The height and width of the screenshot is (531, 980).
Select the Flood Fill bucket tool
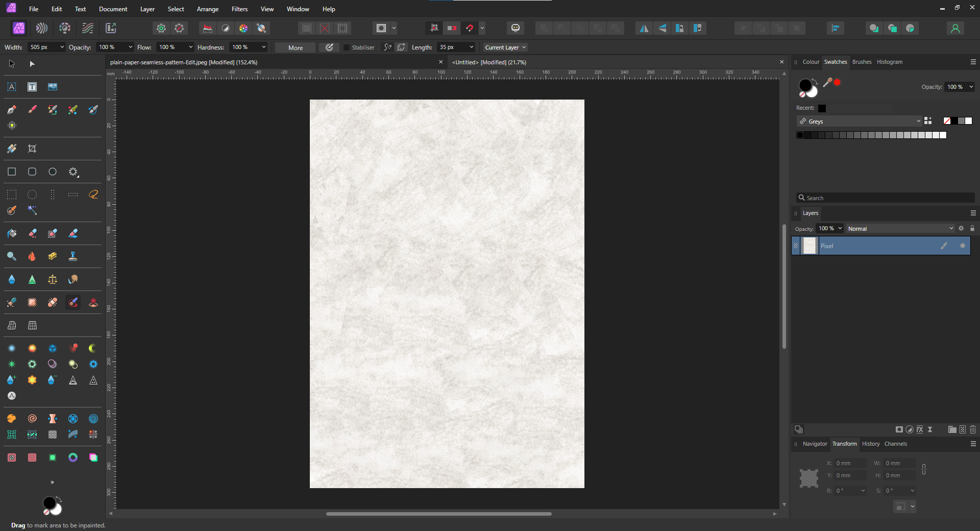(12, 233)
